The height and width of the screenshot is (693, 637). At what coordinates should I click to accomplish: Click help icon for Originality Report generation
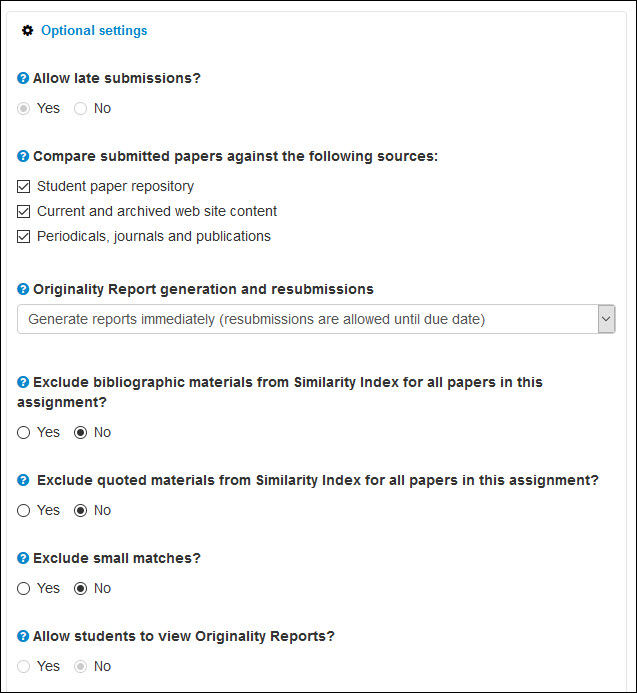23,290
